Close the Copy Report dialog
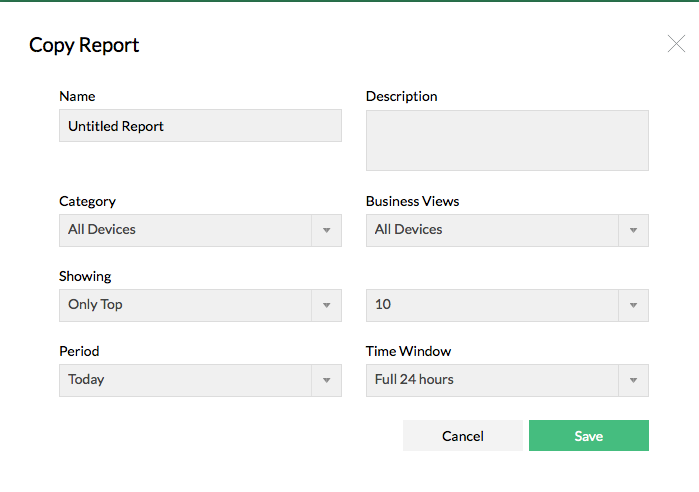 point(676,43)
